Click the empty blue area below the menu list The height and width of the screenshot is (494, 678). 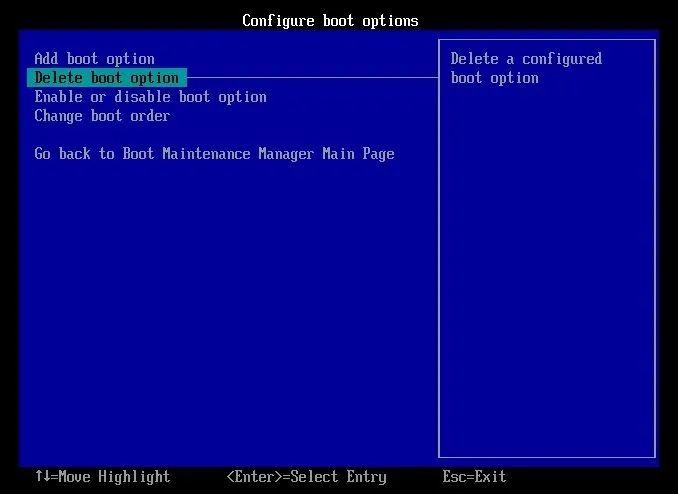[229, 311]
